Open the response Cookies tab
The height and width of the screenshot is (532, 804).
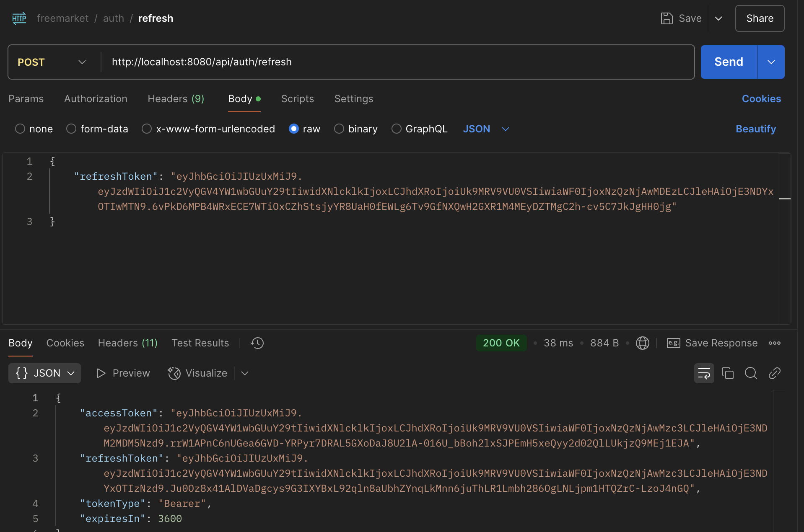pos(65,343)
